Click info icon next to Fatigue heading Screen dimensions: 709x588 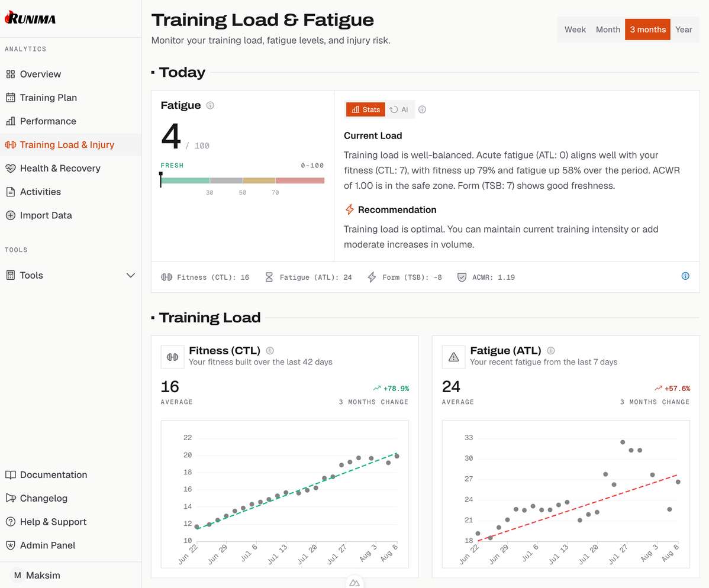pos(210,105)
